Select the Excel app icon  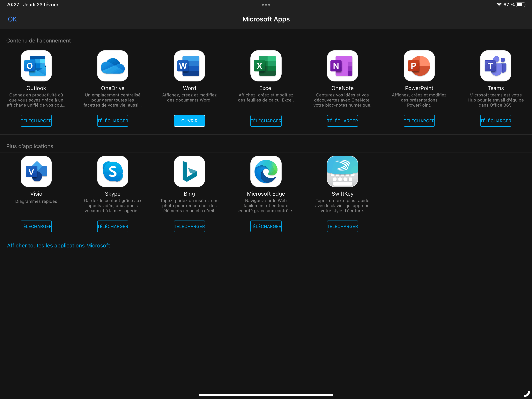tap(266, 66)
